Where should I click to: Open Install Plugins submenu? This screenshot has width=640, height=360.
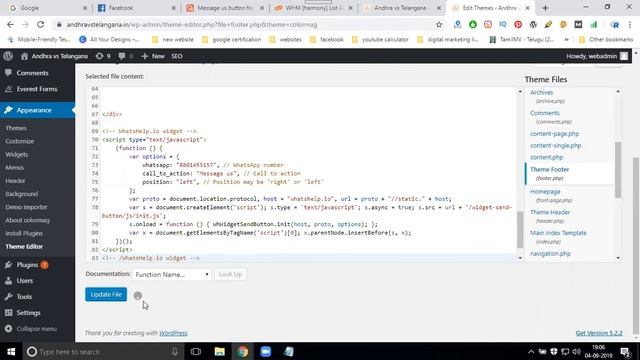(x=24, y=233)
